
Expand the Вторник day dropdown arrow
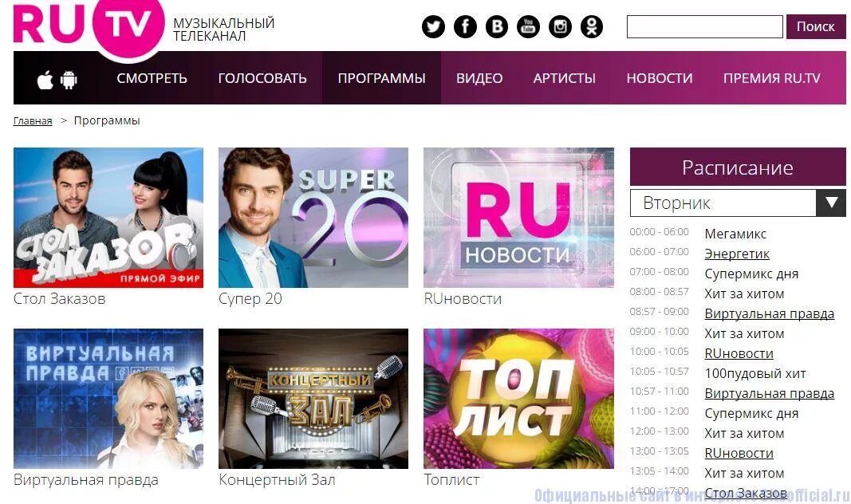tap(831, 203)
